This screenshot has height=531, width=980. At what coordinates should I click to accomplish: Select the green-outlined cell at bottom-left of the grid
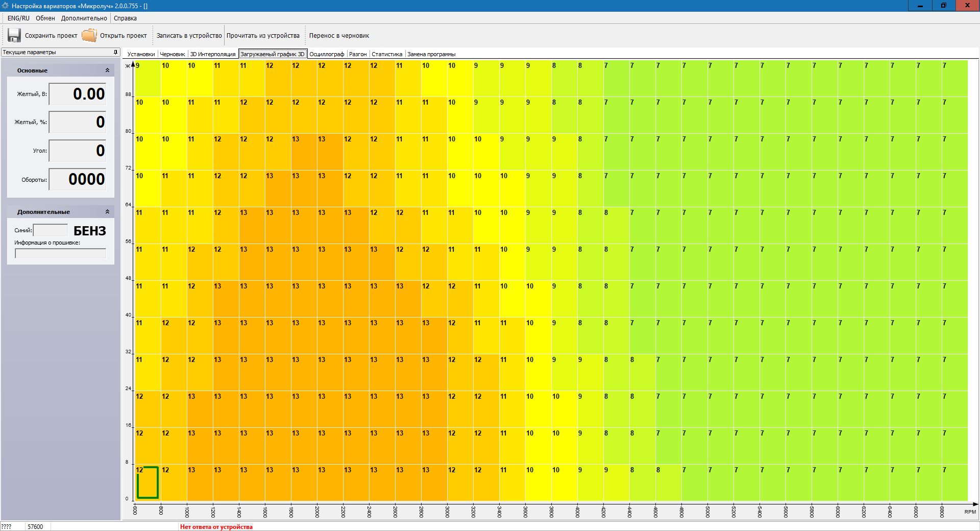click(x=148, y=482)
